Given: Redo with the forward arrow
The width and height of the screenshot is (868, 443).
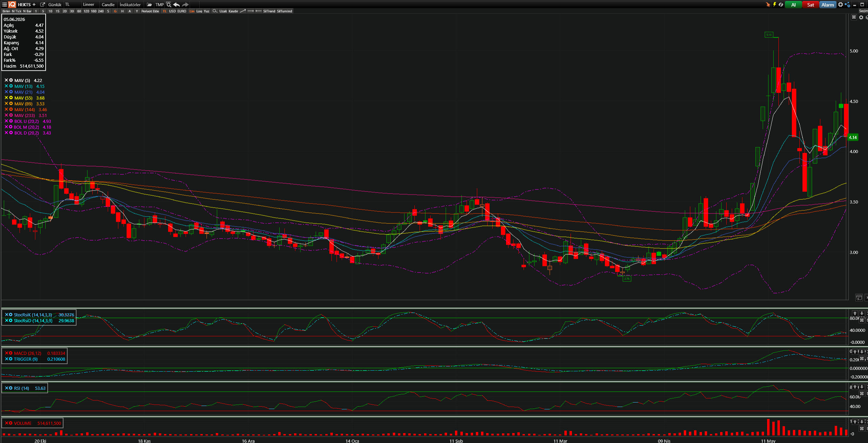Looking at the screenshot, I should click(185, 4).
